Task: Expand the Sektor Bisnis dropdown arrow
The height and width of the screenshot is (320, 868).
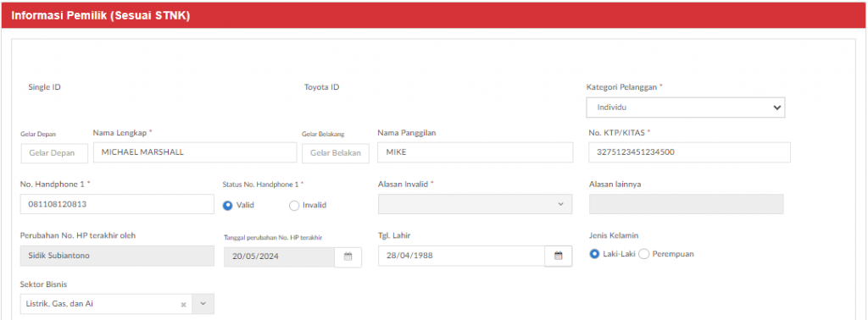Action: pyautogui.click(x=203, y=304)
